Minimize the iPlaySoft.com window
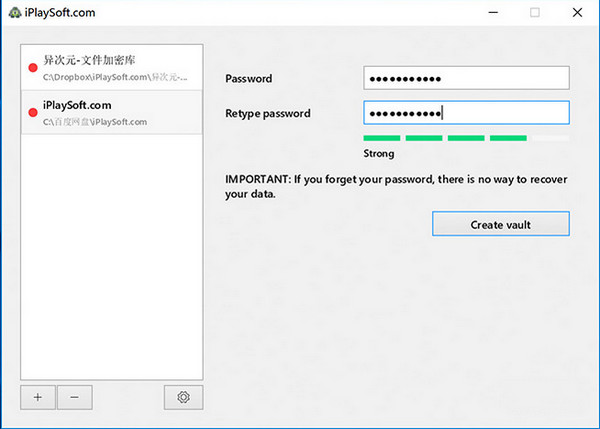Viewport: 600px width, 429px height. [x=489, y=12]
